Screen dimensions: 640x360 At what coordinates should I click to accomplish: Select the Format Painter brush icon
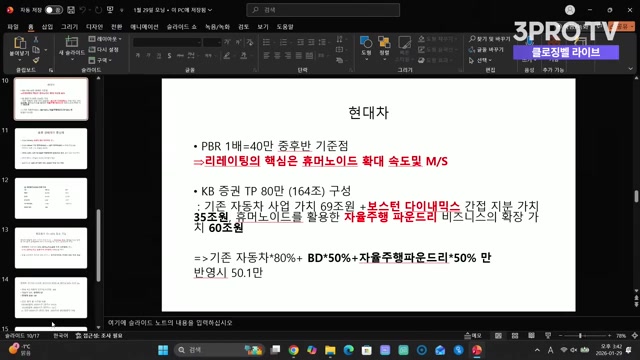pyautogui.click(x=36, y=60)
